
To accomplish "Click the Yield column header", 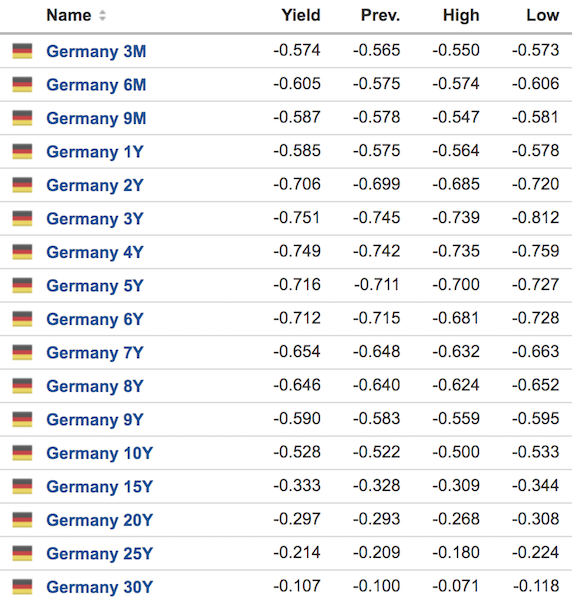I will click(301, 15).
